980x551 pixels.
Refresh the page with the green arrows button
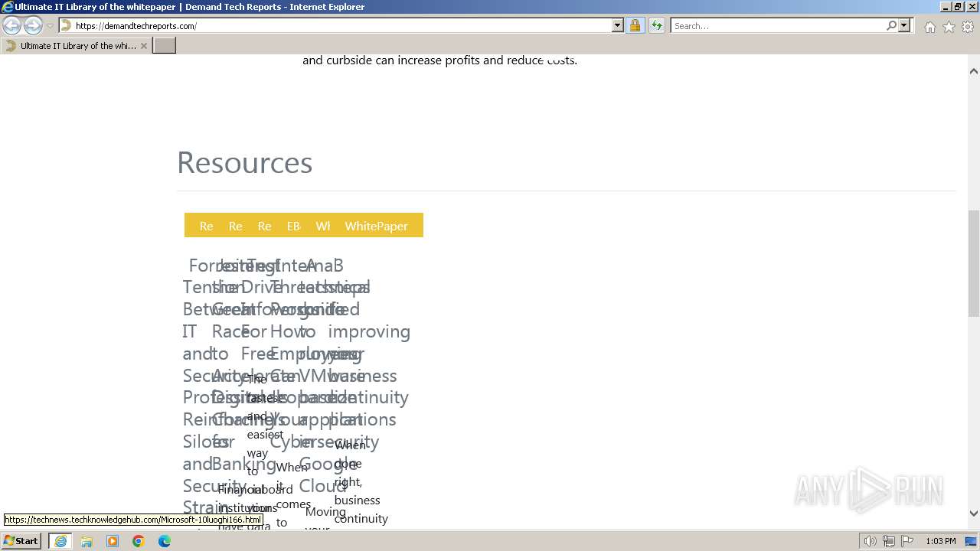click(656, 25)
